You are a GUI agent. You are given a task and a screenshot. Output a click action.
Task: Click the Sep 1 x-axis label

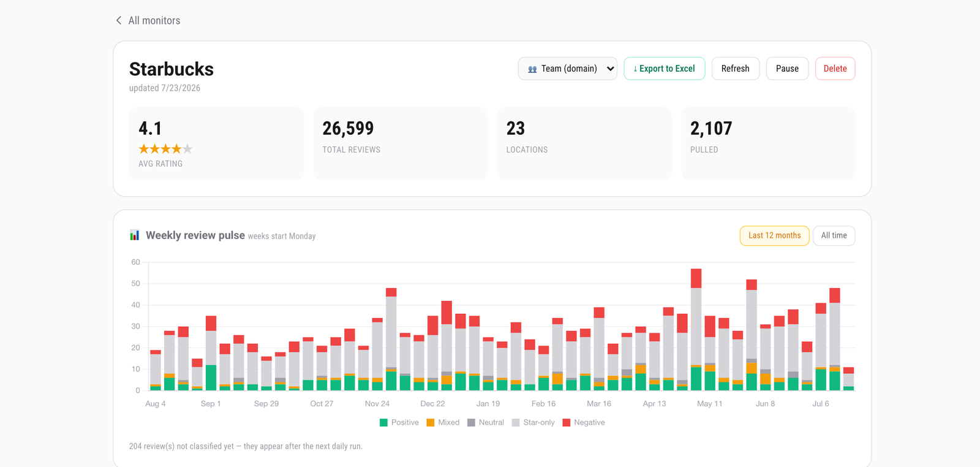211,403
